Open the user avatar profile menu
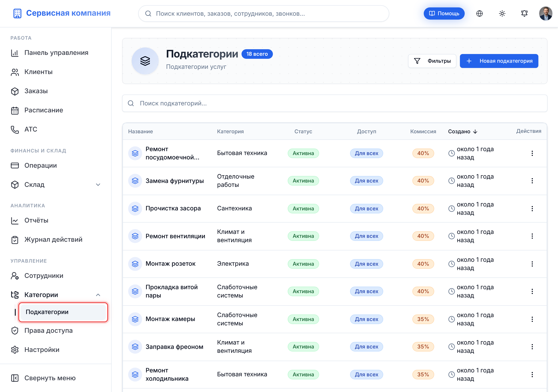Image resolution: width=558 pixels, height=392 pixels. pos(546,14)
